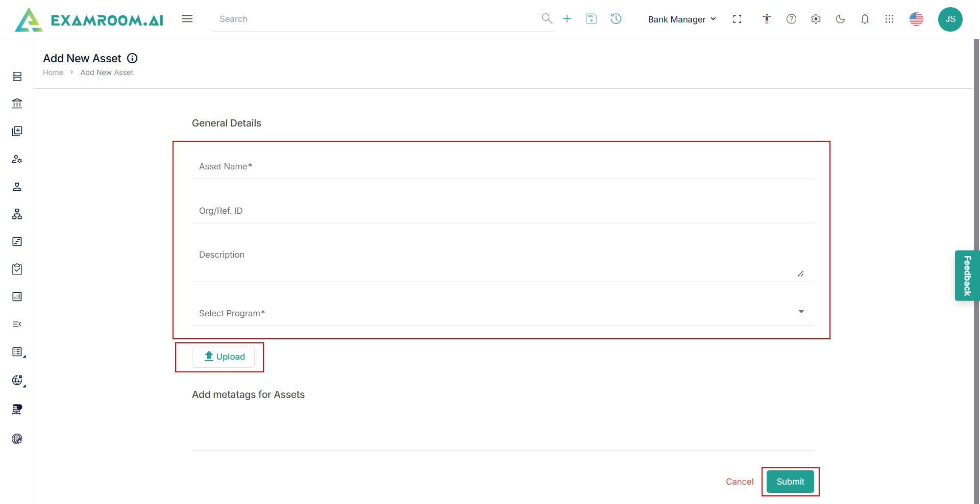Click the ExamRoom.AI logo
The image size is (980, 504).
(89, 19)
